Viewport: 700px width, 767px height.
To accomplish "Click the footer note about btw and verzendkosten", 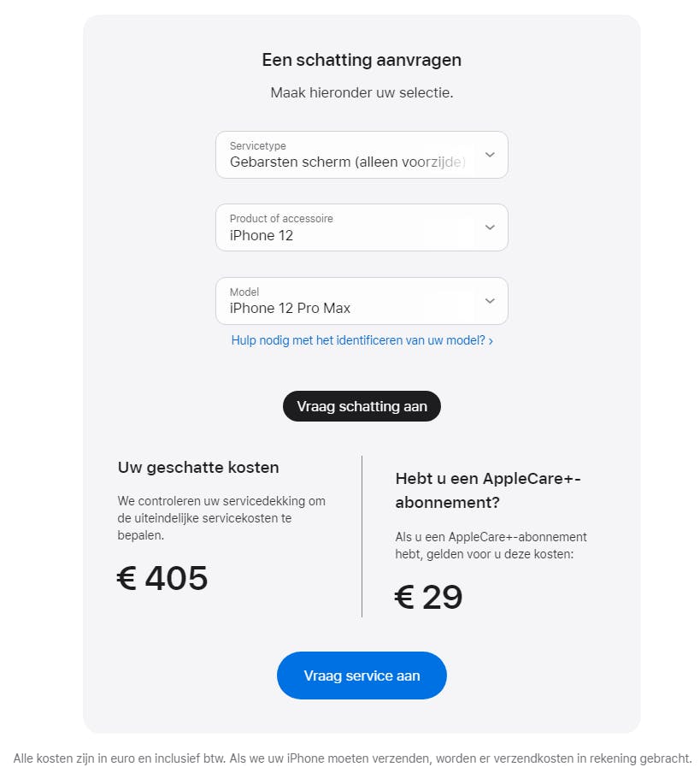I will (352, 758).
